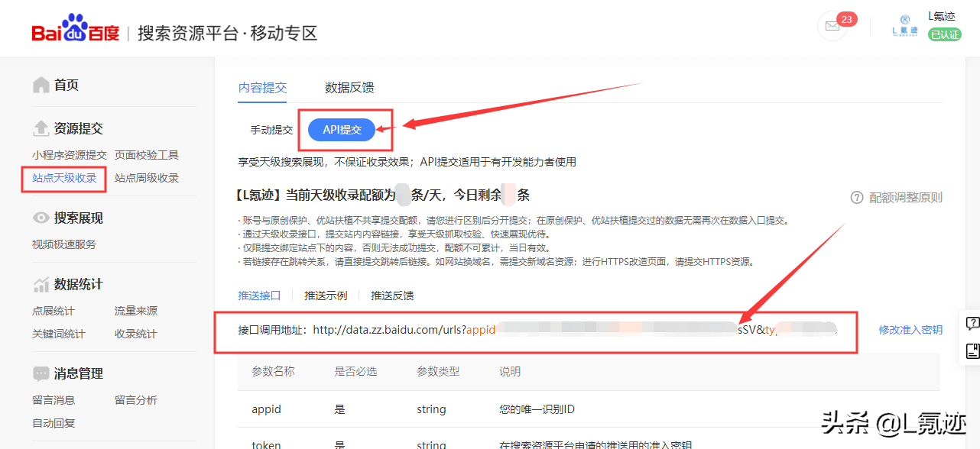Click the 参数名称 table column header
Image resolution: width=980 pixels, height=449 pixels.
pyautogui.click(x=273, y=372)
